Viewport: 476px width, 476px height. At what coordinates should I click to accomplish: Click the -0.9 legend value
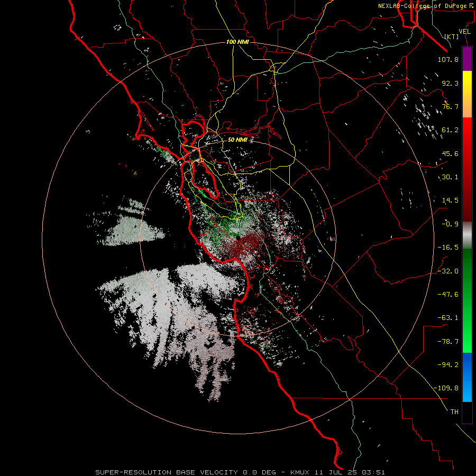[x=450, y=224]
